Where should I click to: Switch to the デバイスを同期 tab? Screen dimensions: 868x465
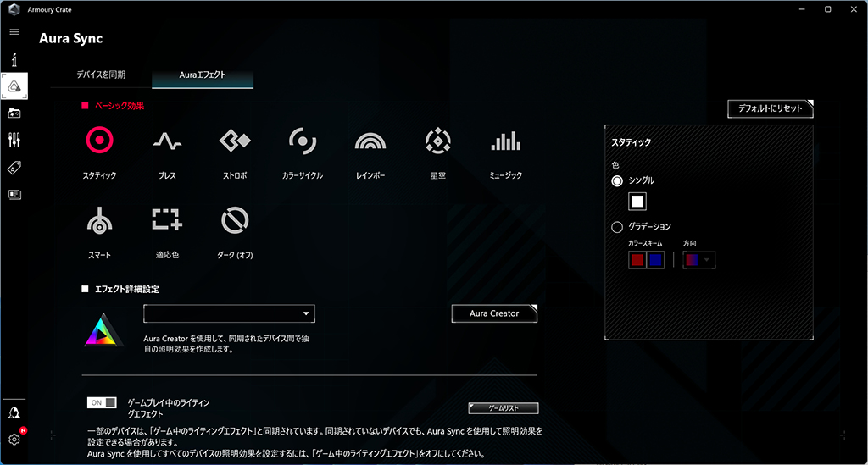click(x=101, y=75)
